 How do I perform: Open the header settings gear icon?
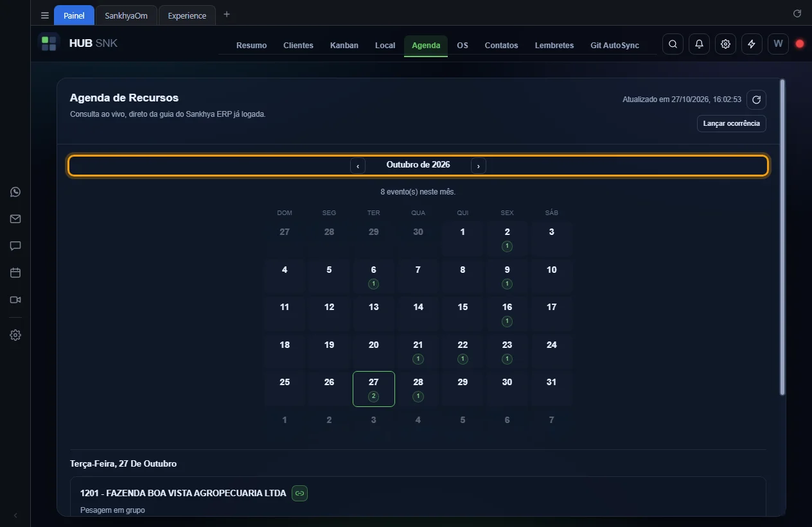[x=725, y=44]
